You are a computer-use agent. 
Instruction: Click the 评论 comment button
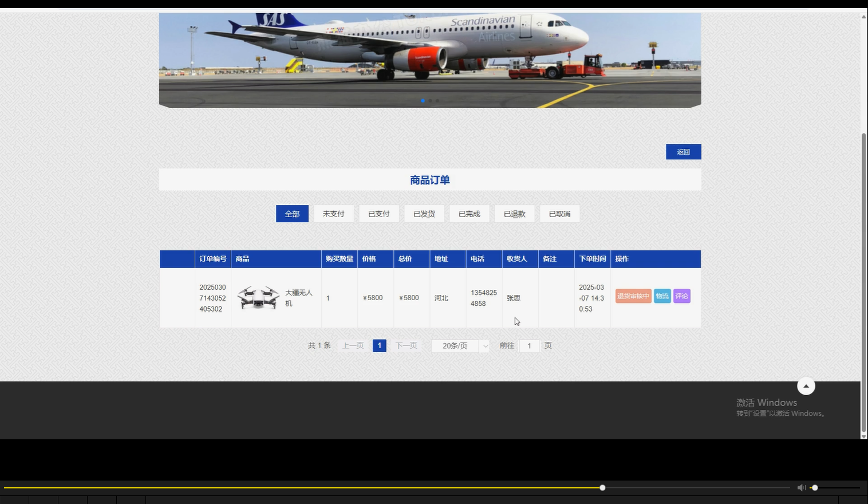click(681, 296)
